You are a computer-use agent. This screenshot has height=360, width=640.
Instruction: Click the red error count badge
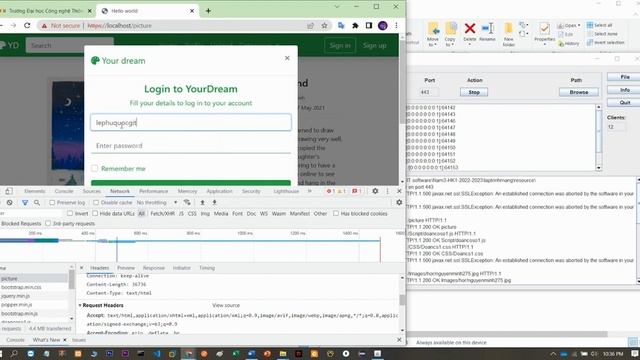[331, 191]
